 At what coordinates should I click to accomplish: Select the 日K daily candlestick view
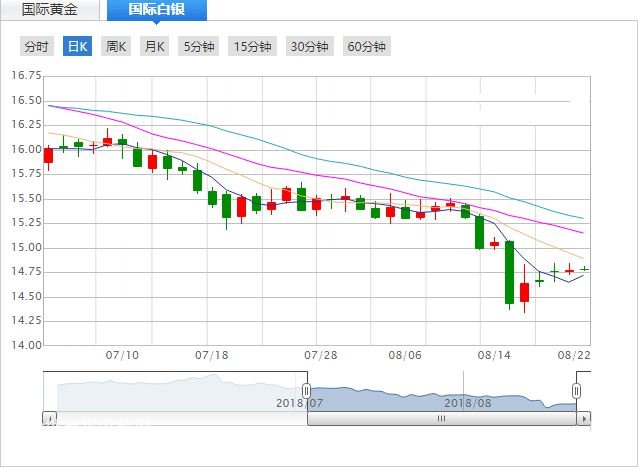[x=77, y=46]
